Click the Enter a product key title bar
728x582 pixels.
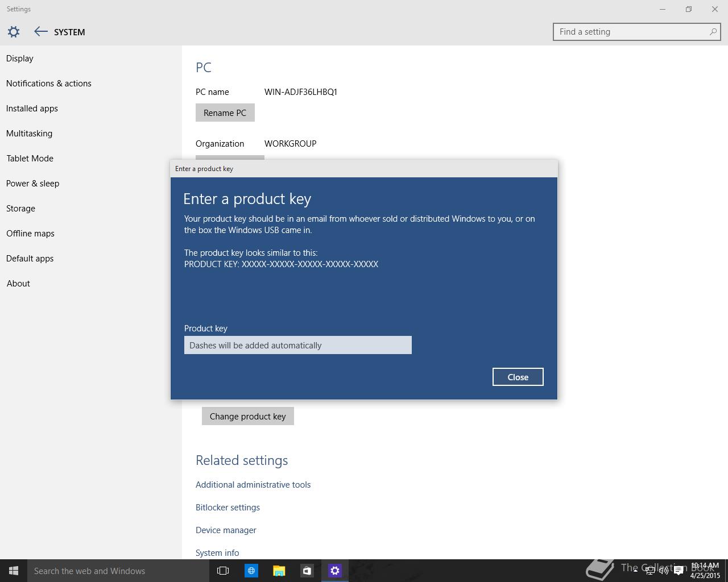pos(364,169)
